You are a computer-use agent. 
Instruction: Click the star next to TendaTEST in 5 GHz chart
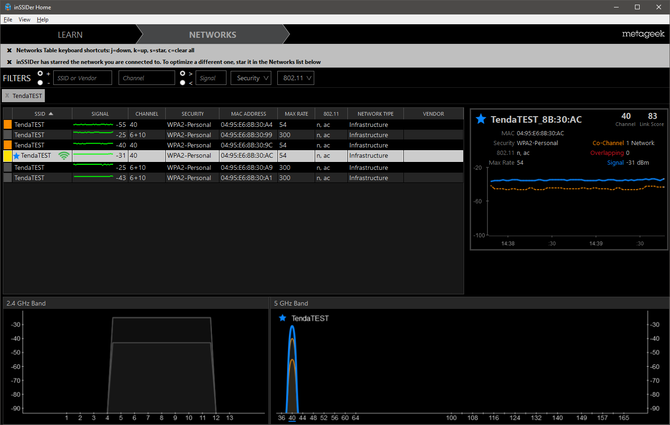[282, 318]
